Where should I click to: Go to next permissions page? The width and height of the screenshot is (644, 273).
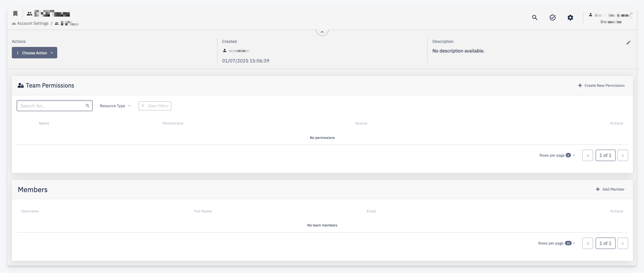tap(623, 156)
